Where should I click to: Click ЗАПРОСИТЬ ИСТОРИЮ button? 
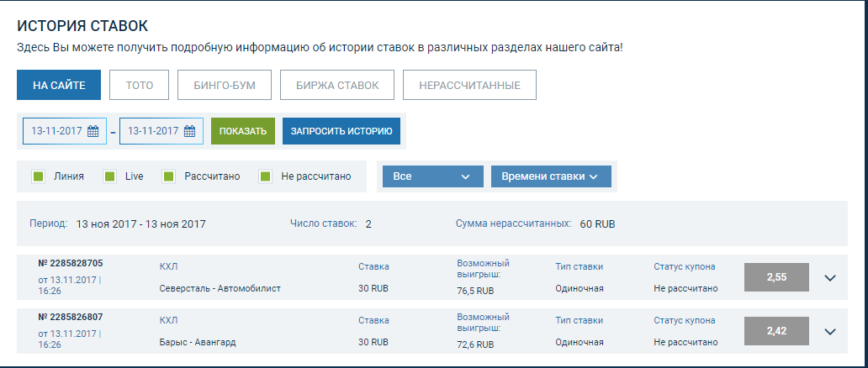pos(341,131)
